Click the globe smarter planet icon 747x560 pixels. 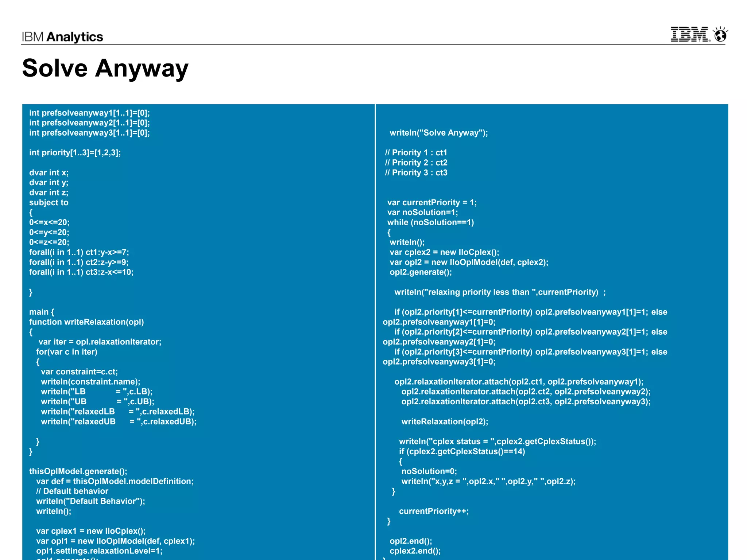(x=720, y=34)
